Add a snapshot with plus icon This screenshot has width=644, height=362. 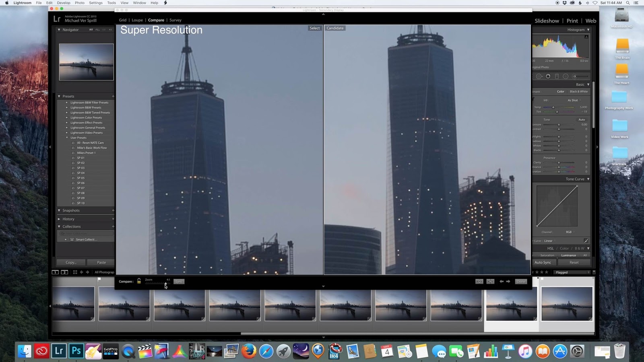click(x=113, y=210)
